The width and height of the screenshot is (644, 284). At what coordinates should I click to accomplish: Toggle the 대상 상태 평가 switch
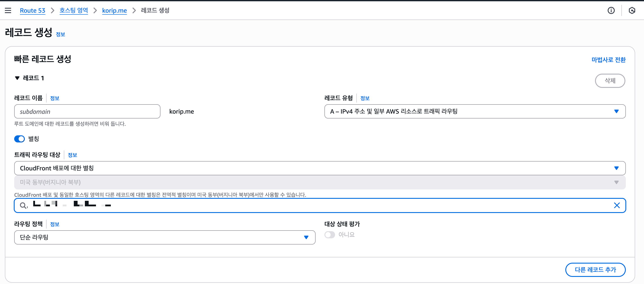330,235
